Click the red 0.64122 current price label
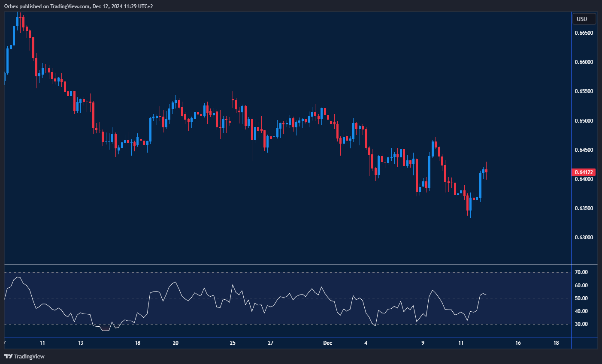This screenshot has width=602, height=364. tap(584, 172)
